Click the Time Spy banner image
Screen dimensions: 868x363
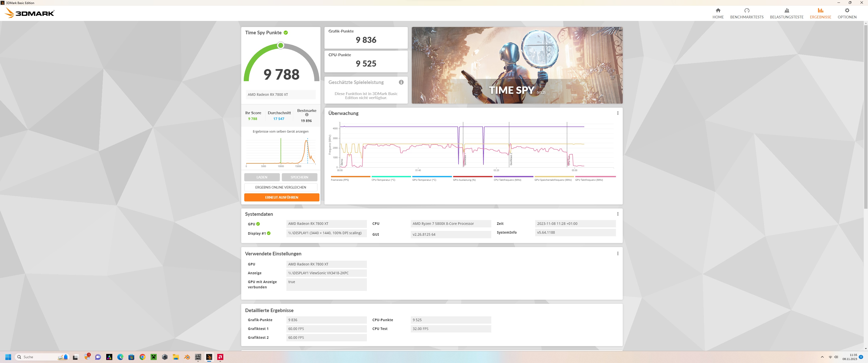pyautogui.click(x=517, y=65)
